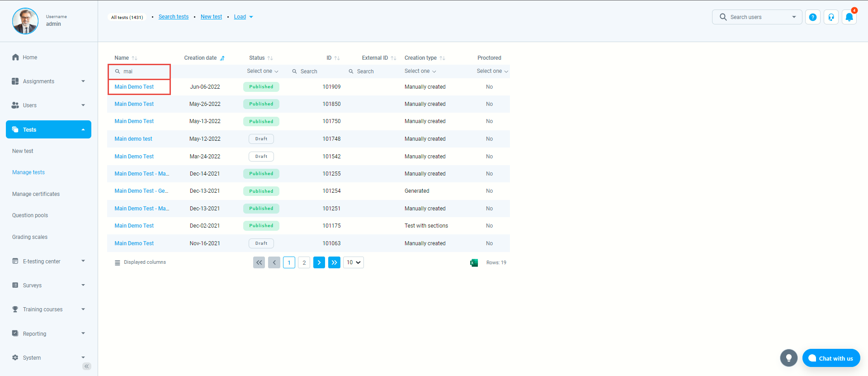The image size is (868, 376).
Task: Open the help question mark icon
Action: point(813,17)
